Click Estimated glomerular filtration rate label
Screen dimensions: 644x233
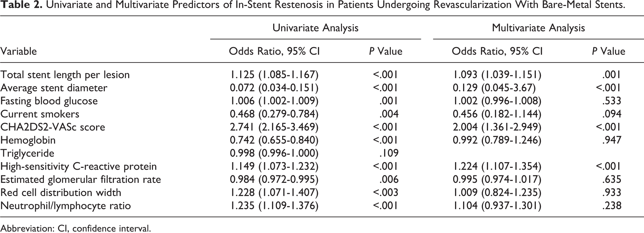[x=81, y=180]
